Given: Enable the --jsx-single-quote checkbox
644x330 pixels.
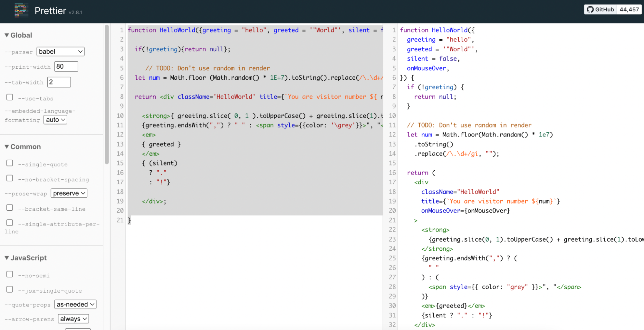Looking at the screenshot, I should 10,289.
